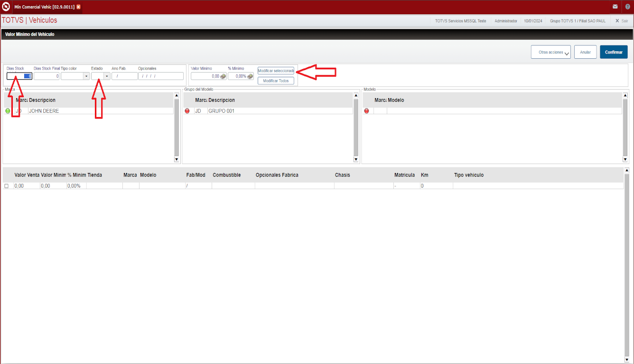This screenshot has width=634, height=364.
Task: Click the Administrador user label
Action: coord(506,21)
